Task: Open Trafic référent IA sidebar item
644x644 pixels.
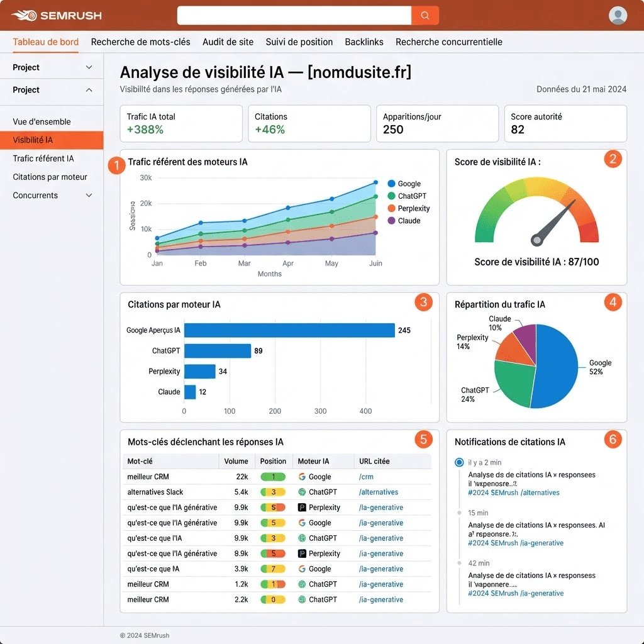Action: click(x=43, y=158)
